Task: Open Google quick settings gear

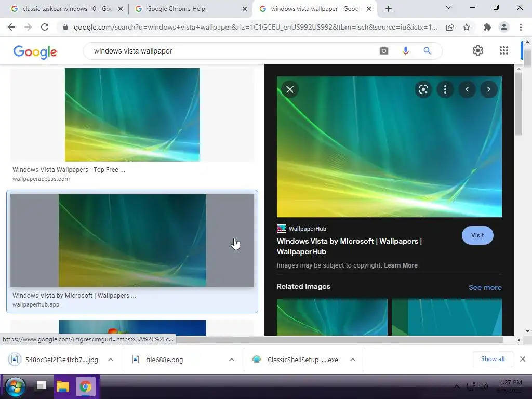Action: tap(478, 50)
